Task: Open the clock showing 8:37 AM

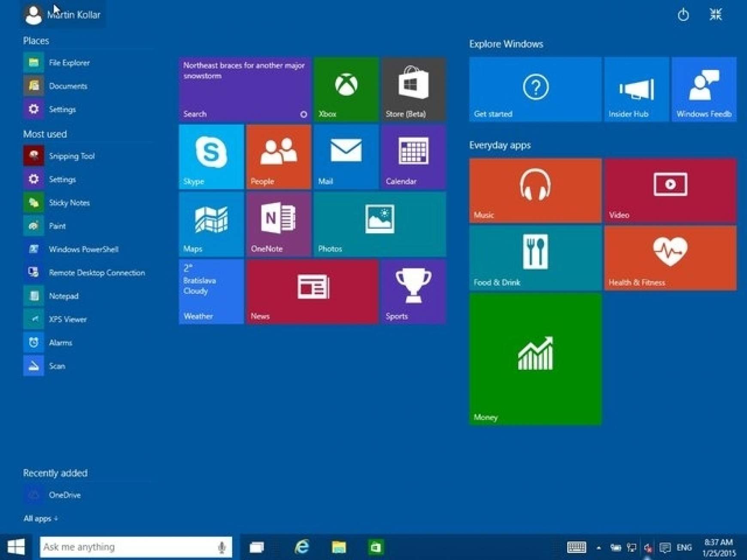Action: [719, 548]
